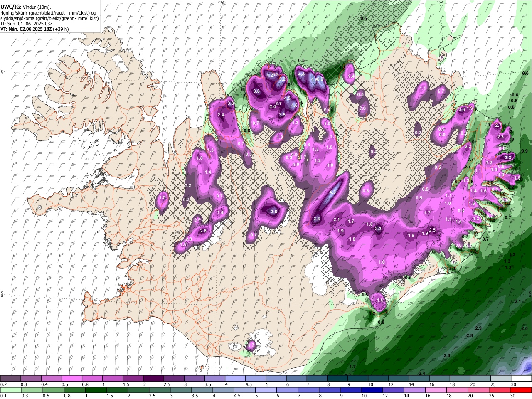Click the '2.0' rain value near right edge

click(x=524, y=328)
